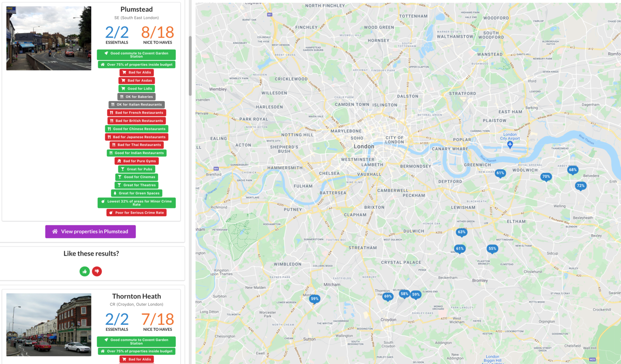Click the Tottenham map label
The width and height of the screenshot is (621, 364).
(x=413, y=16)
